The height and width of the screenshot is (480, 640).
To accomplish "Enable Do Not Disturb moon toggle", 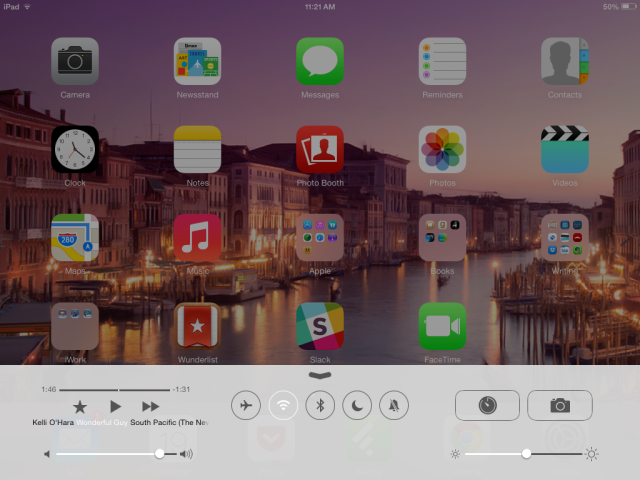I will coord(357,405).
